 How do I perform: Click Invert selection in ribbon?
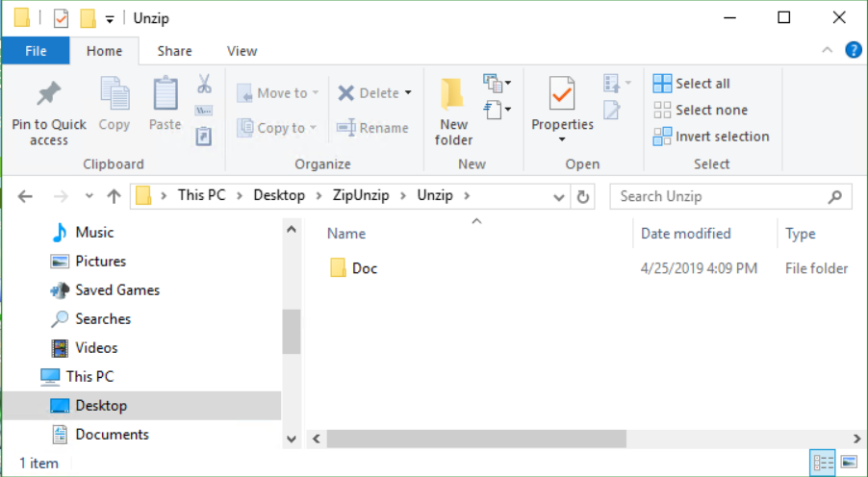[x=711, y=137]
